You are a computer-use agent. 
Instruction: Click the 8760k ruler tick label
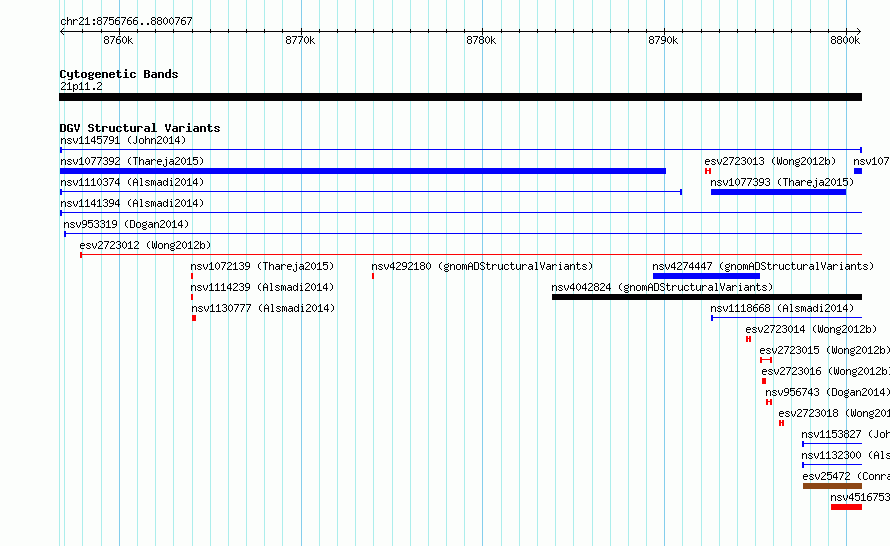118,40
